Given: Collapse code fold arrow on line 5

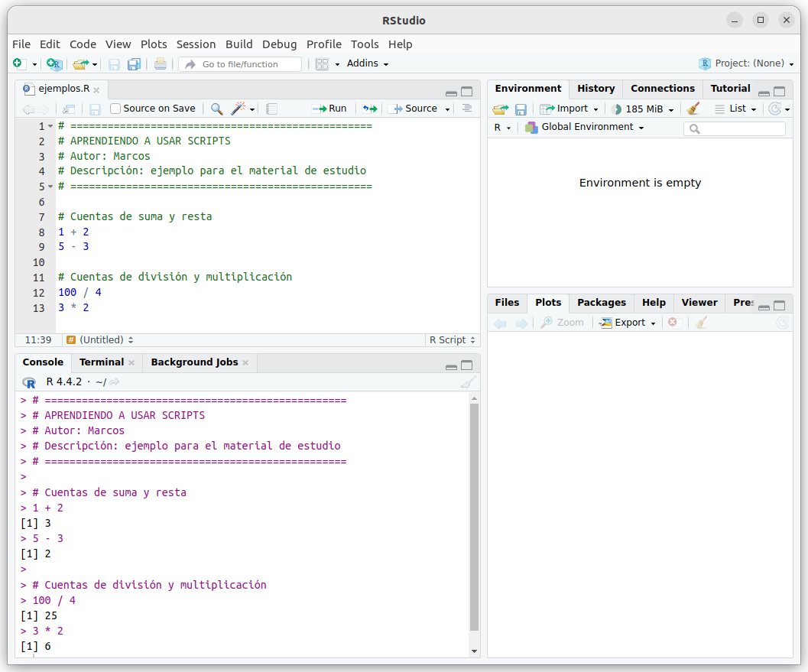Looking at the screenshot, I should pyautogui.click(x=50, y=187).
